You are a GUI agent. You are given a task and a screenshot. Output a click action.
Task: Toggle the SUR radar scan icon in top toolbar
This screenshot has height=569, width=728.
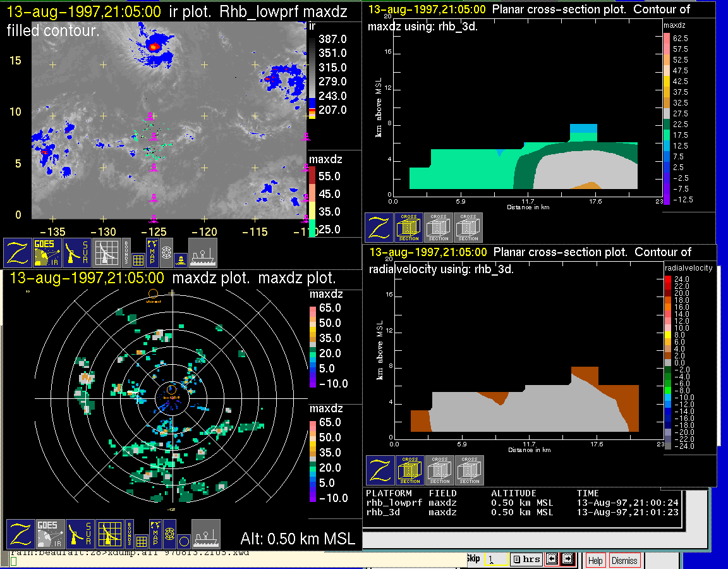coord(77,252)
